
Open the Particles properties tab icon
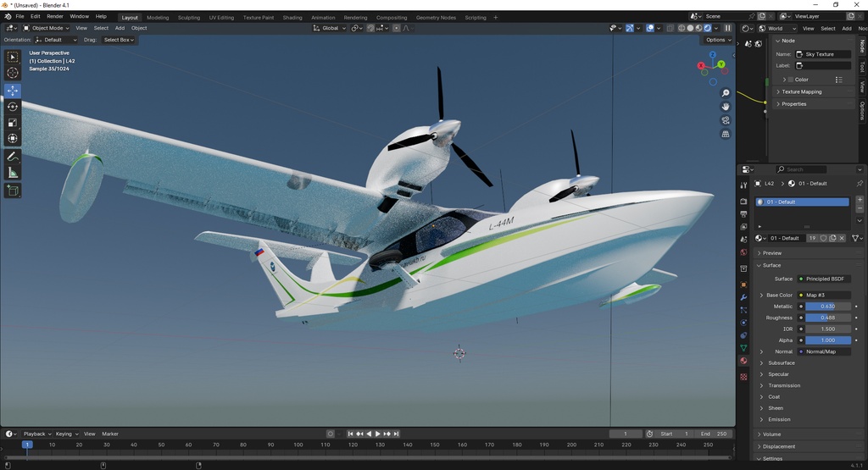[743, 310]
